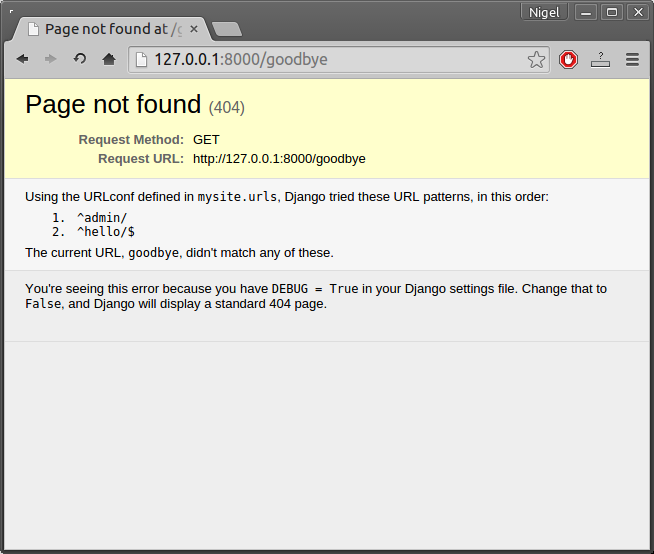Open a new tab
The width and height of the screenshot is (654, 554).
[x=227, y=29]
